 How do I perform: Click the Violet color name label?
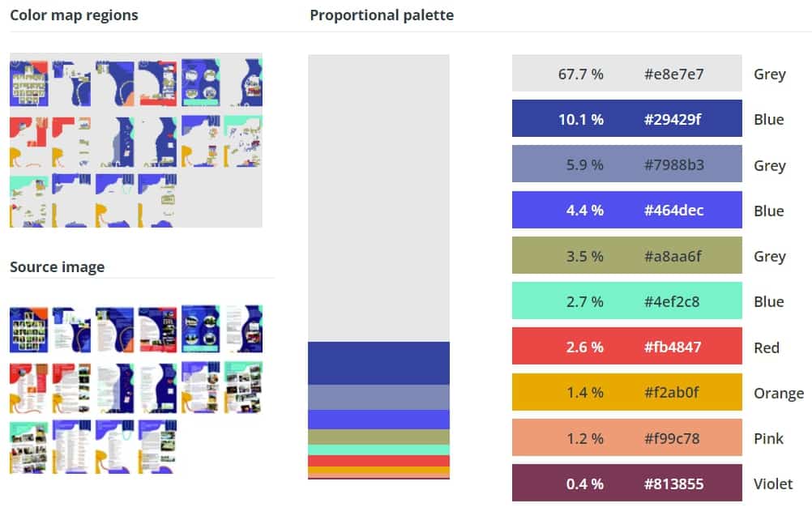(x=772, y=484)
